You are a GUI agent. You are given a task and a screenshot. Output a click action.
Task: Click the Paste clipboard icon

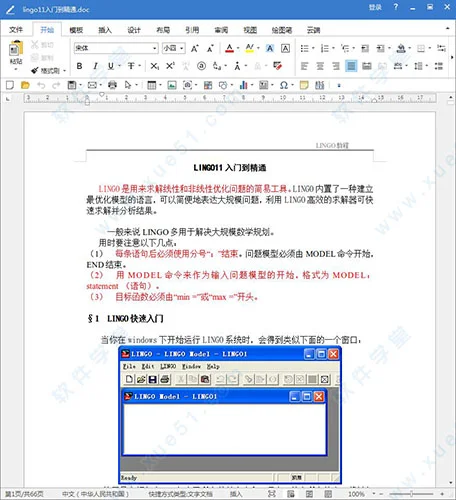pyautogui.click(x=16, y=49)
